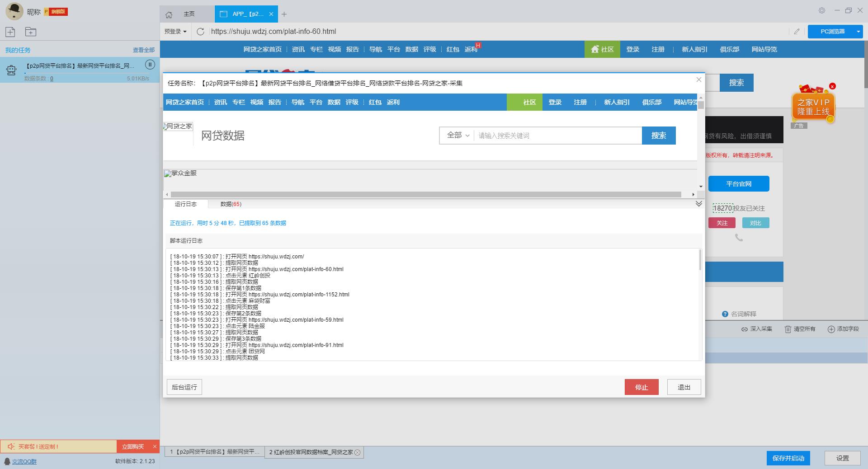The image size is (868, 469).
Task: Click 登录 in background page nav
Action: pos(632,49)
